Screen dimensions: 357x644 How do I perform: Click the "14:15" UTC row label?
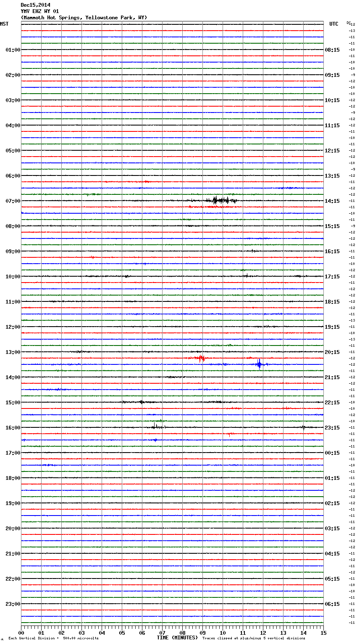click(x=332, y=201)
